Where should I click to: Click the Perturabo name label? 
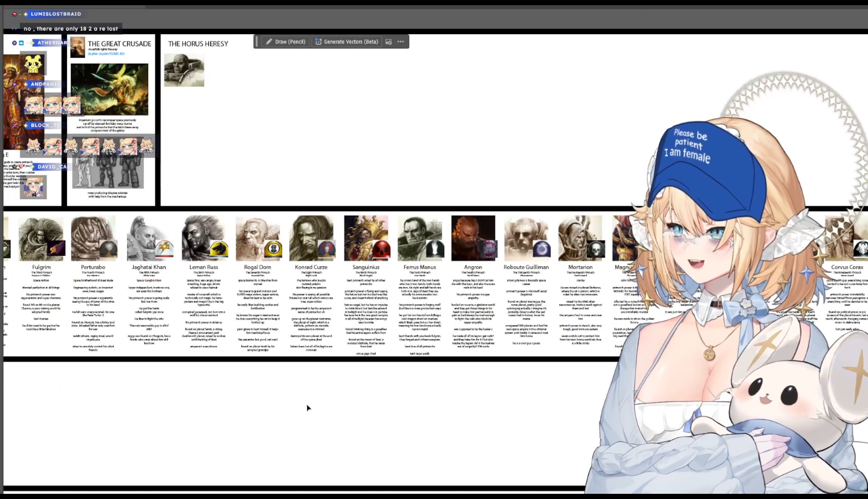click(93, 267)
